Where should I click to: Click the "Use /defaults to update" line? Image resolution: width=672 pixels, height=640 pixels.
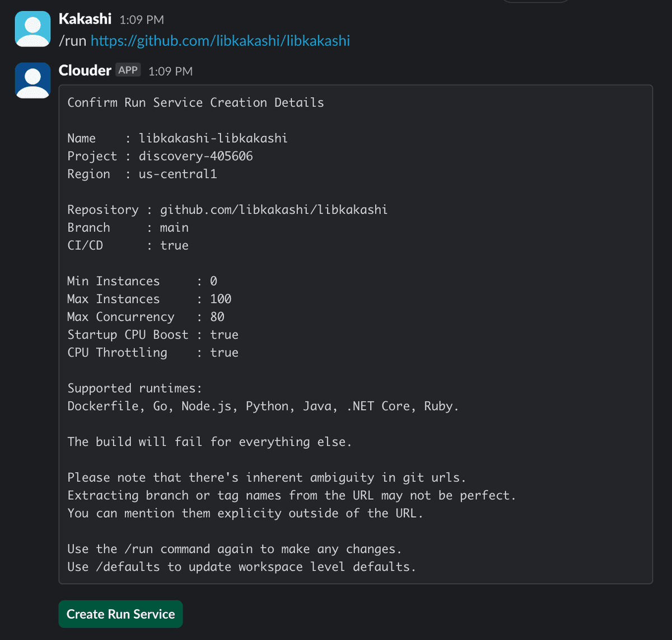pos(242,567)
